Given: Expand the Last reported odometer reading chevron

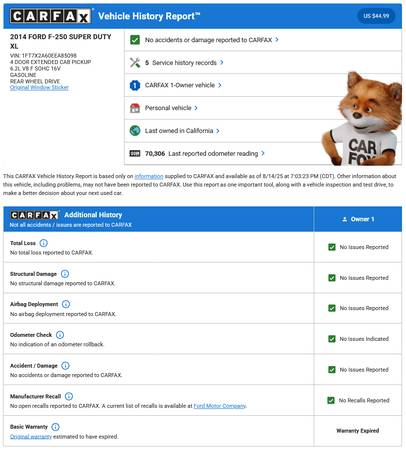Looking at the screenshot, I should [263, 153].
